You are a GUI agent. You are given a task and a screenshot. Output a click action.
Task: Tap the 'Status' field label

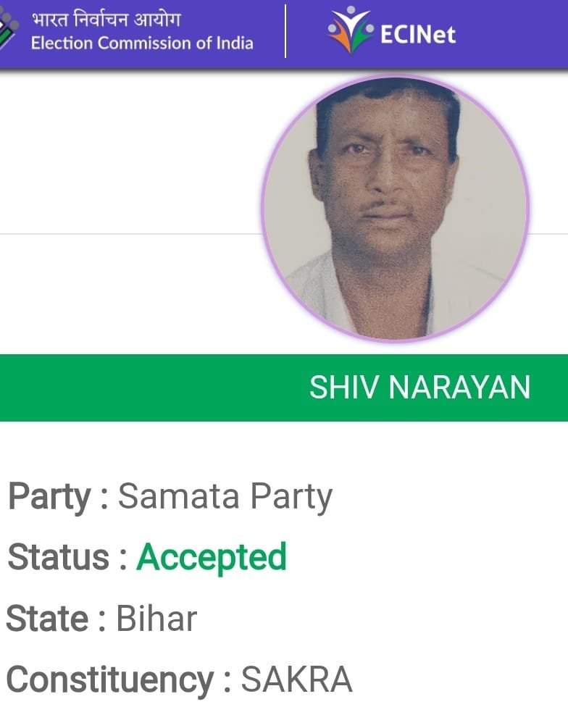59,556
